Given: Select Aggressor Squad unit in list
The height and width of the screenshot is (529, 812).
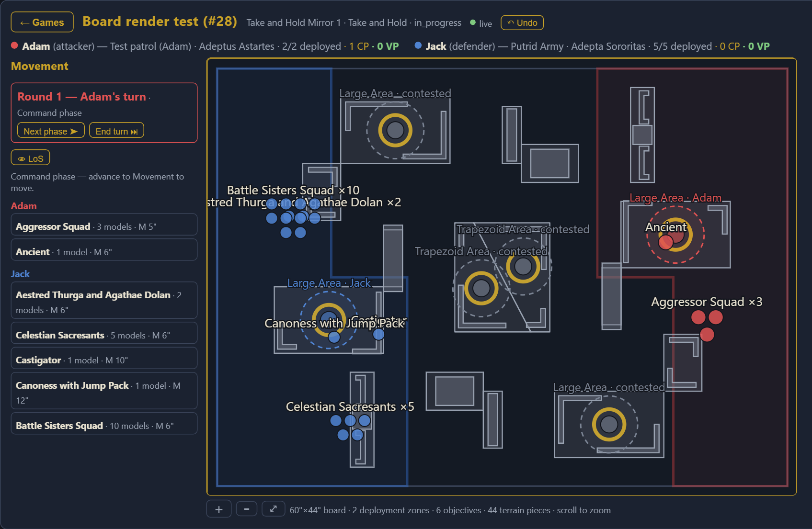Looking at the screenshot, I should point(104,226).
